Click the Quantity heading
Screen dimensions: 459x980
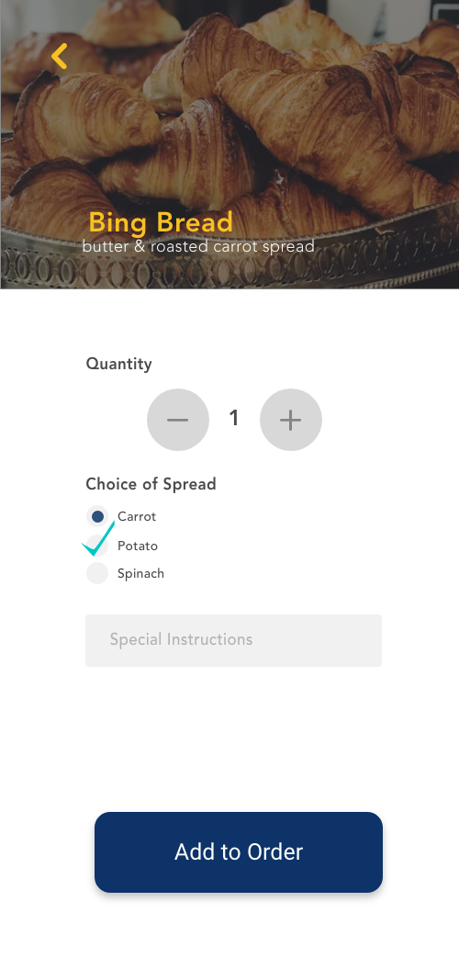click(118, 364)
